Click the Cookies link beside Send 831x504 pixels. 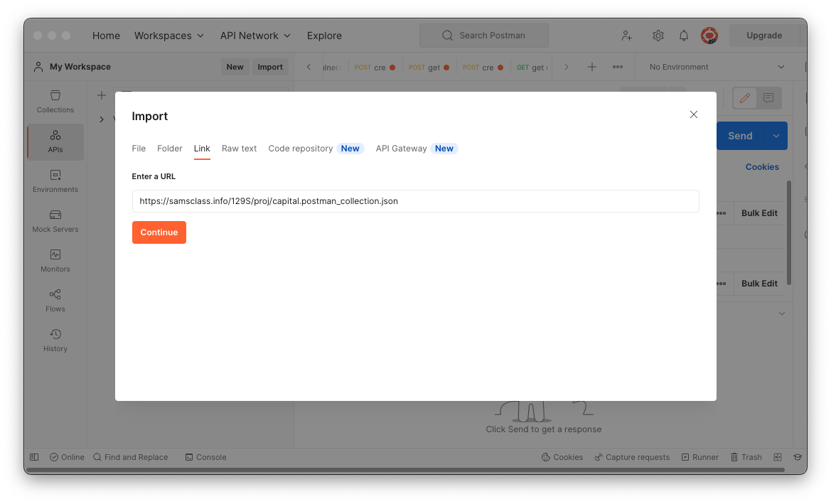762,167
